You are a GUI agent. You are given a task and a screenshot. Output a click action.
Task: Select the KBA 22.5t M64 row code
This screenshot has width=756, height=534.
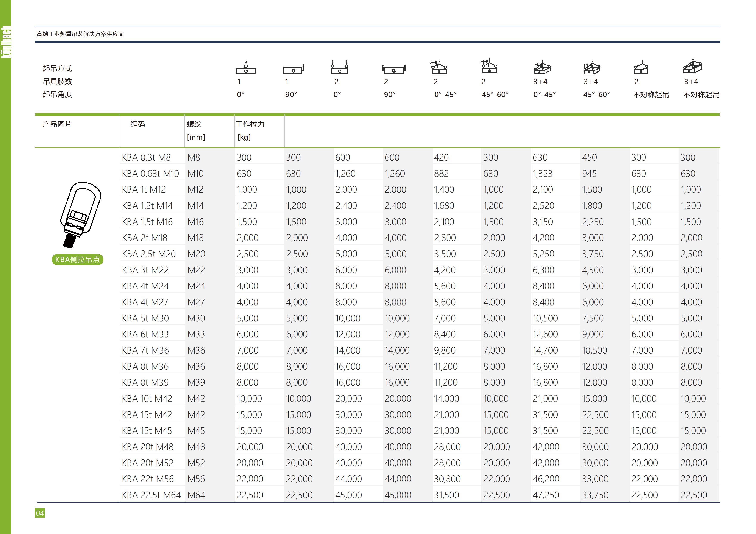tap(152, 495)
